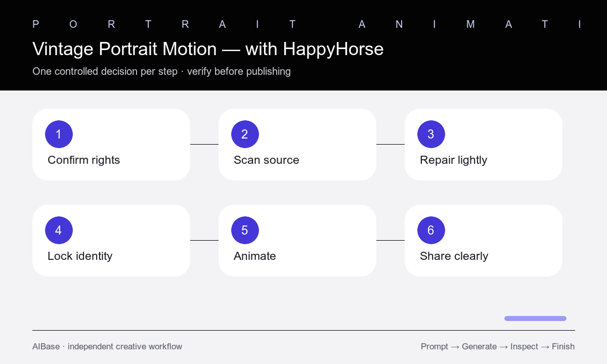Select the 'Lock identity' label
Screen dimensions: 607x364
pos(80,256)
